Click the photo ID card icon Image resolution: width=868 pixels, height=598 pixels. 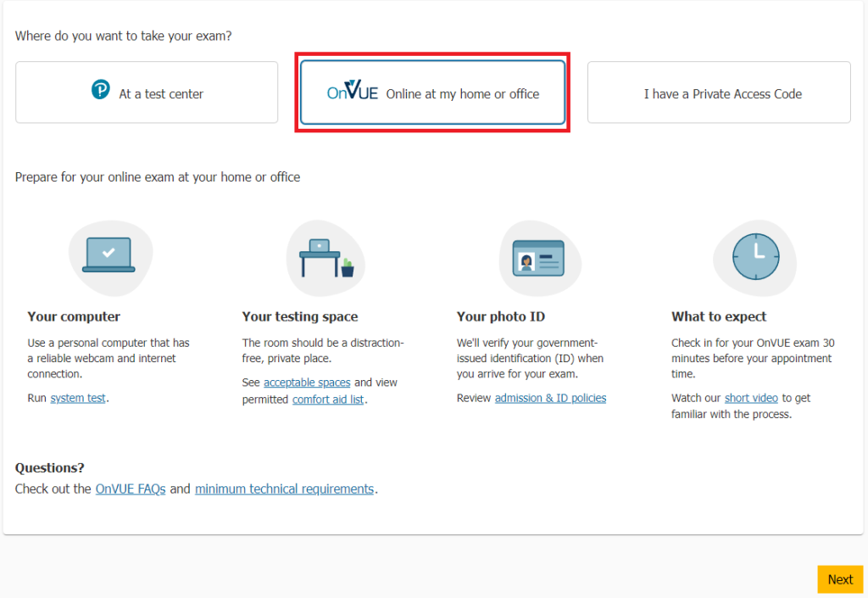click(x=538, y=258)
